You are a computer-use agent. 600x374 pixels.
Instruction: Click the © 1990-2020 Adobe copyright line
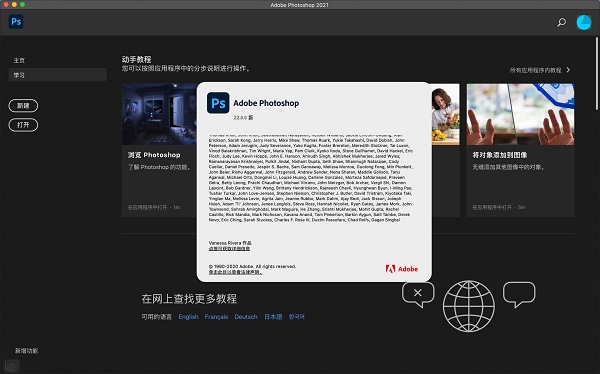click(252, 266)
